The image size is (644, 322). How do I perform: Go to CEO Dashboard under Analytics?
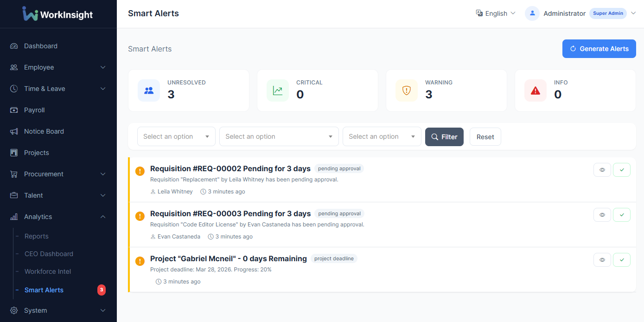[x=49, y=254]
